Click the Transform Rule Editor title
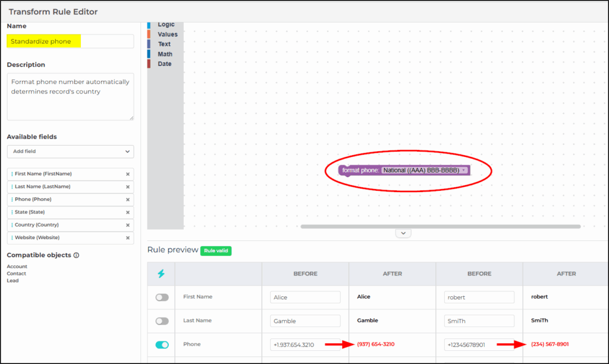The image size is (609, 364). [53, 12]
